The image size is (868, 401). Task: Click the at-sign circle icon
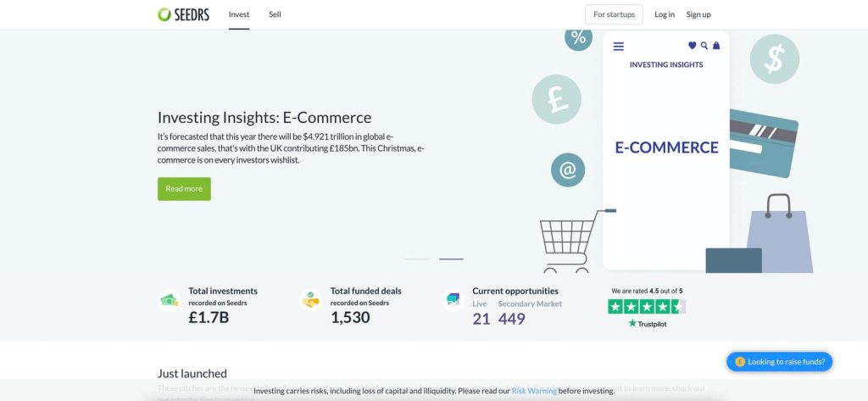(x=568, y=170)
